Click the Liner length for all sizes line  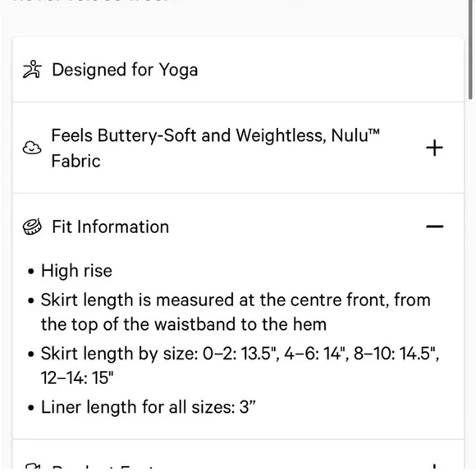149,407
